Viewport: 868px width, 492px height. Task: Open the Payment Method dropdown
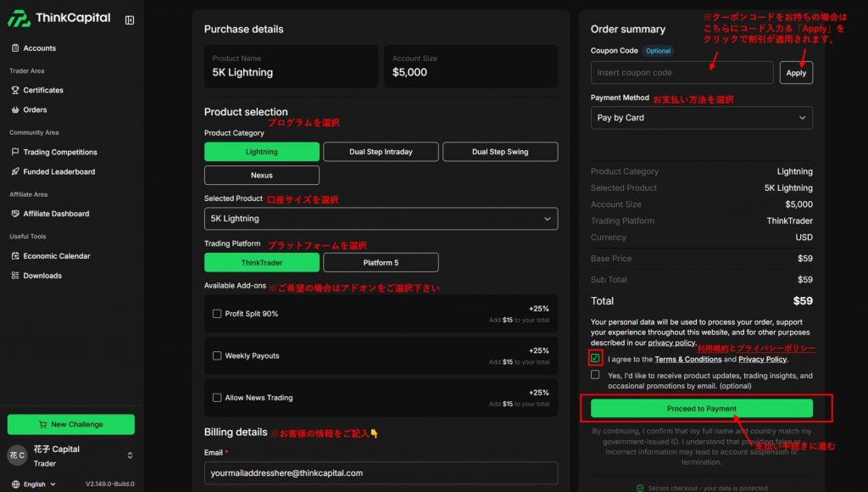coord(701,118)
